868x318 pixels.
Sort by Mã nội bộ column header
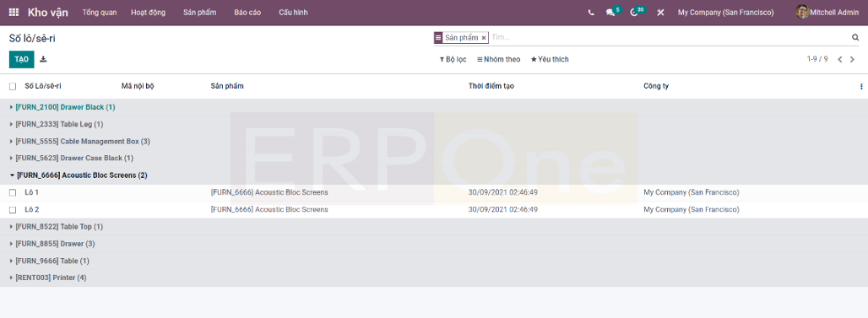tap(138, 86)
